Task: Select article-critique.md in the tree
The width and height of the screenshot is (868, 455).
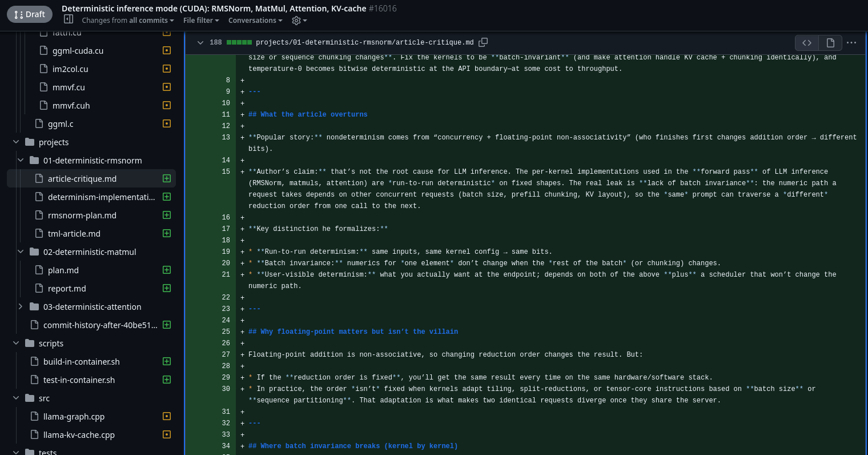Action: pos(82,179)
